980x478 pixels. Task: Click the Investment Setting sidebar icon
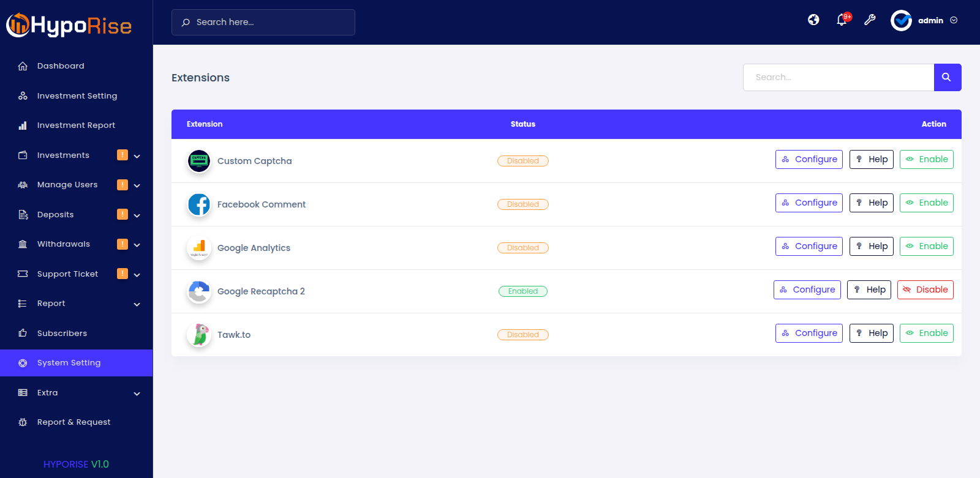[x=23, y=95]
